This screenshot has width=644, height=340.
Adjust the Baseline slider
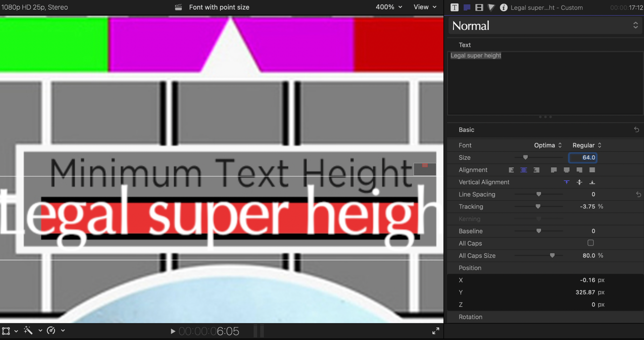pyautogui.click(x=539, y=231)
